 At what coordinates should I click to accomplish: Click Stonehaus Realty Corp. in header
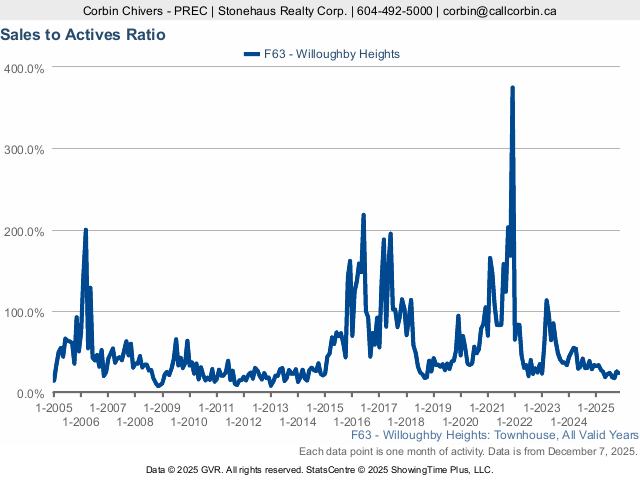pyautogui.click(x=283, y=11)
